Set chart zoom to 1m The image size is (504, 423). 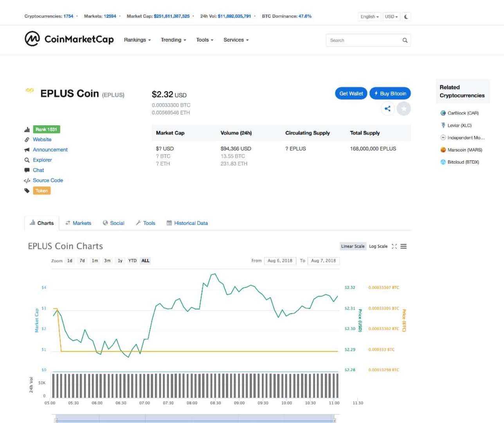(x=95, y=261)
